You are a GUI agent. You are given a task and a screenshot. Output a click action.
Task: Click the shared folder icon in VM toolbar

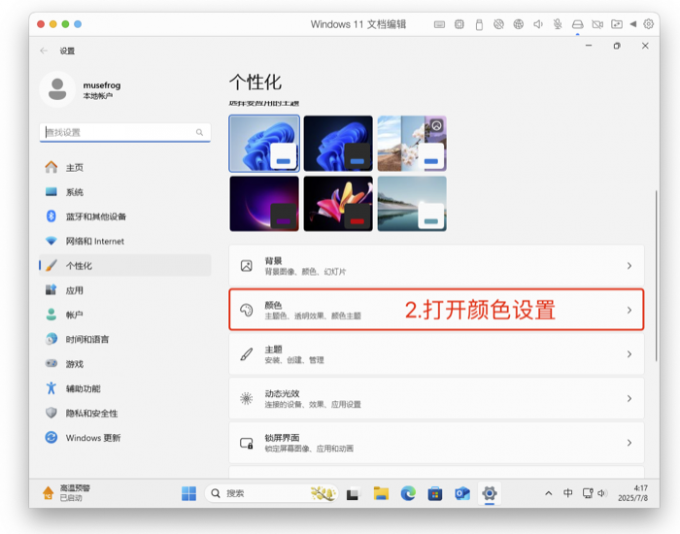pos(617,24)
